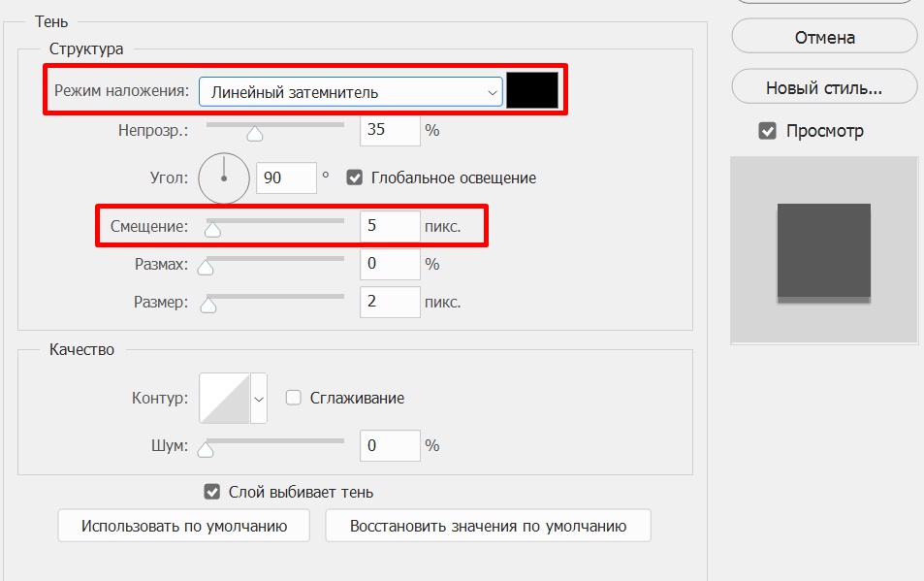924x581 pixels.
Task: Enable the Сглаживание checkbox
Action: (x=293, y=398)
